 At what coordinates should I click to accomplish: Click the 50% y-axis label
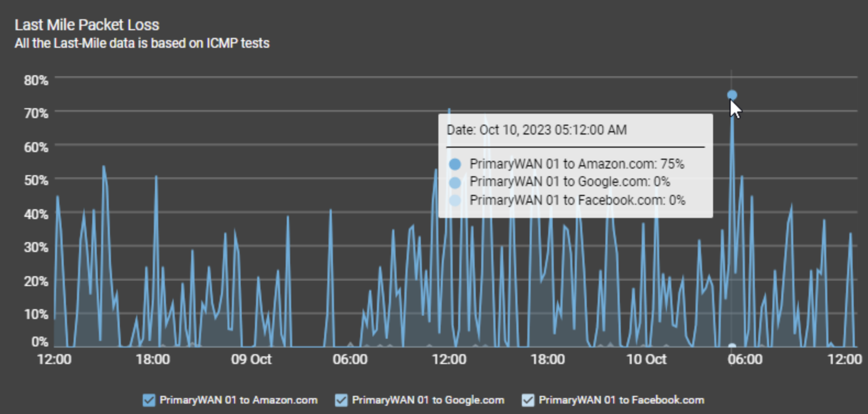[x=36, y=181]
